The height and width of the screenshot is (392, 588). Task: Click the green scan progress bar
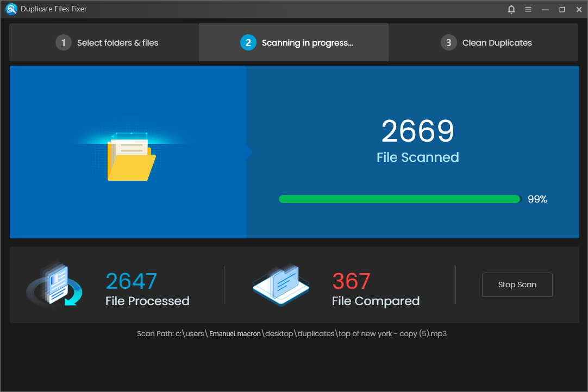pos(399,199)
